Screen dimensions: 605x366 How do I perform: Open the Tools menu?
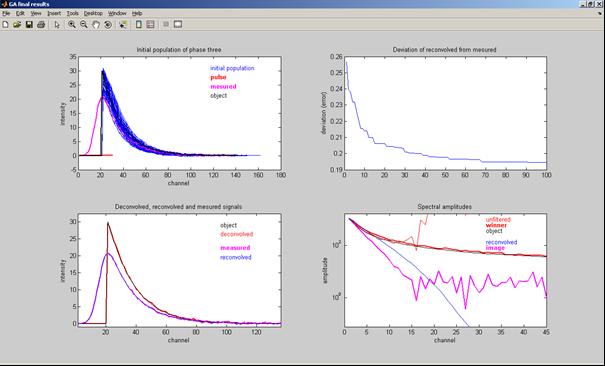pos(73,13)
